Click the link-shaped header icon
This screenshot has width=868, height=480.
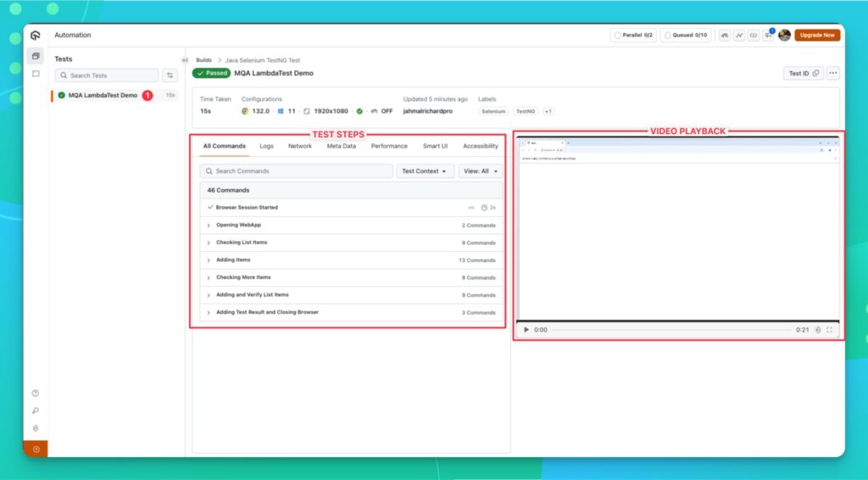tap(754, 35)
